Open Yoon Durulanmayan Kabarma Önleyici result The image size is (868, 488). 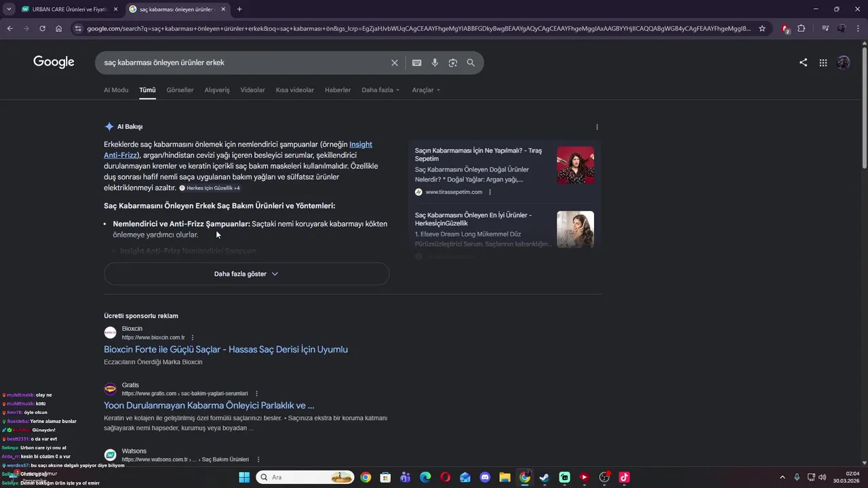point(209,405)
